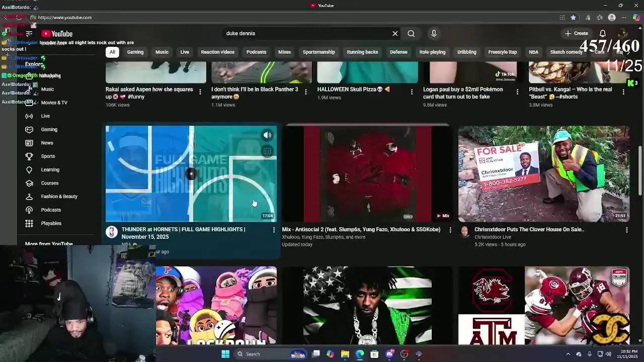Choose the Sketch comedy chip

click(x=567, y=52)
